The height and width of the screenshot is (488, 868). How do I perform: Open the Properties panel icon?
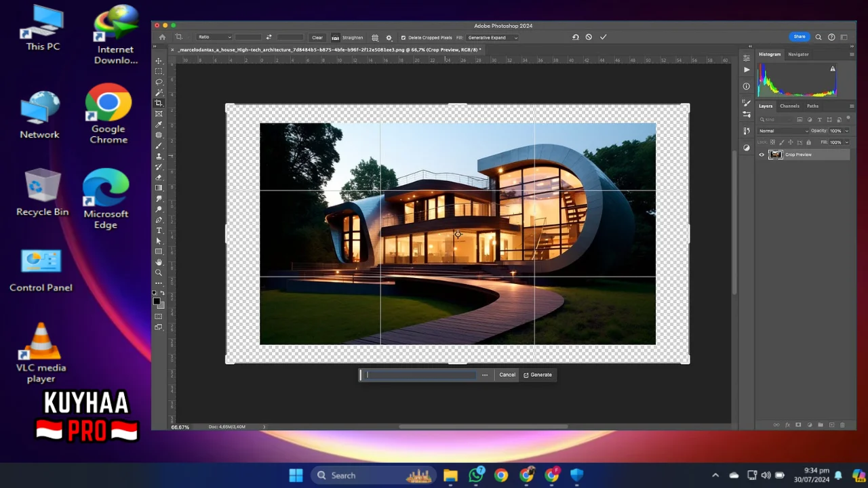(747, 58)
